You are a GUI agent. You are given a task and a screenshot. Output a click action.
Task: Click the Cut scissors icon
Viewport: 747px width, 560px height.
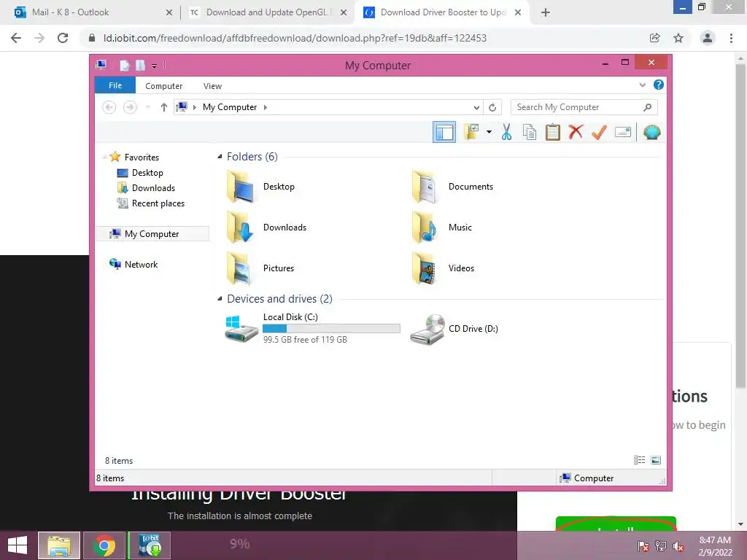[x=506, y=132]
